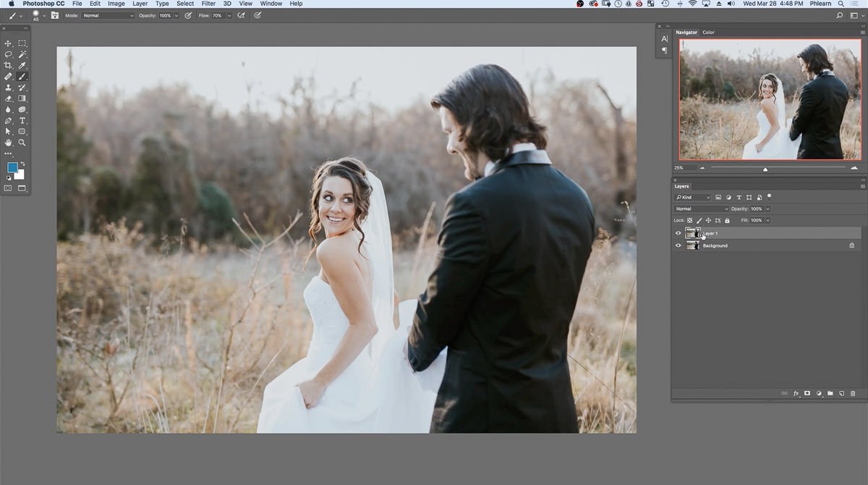Select the Eraser tool
868x485 pixels.
pos(9,98)
